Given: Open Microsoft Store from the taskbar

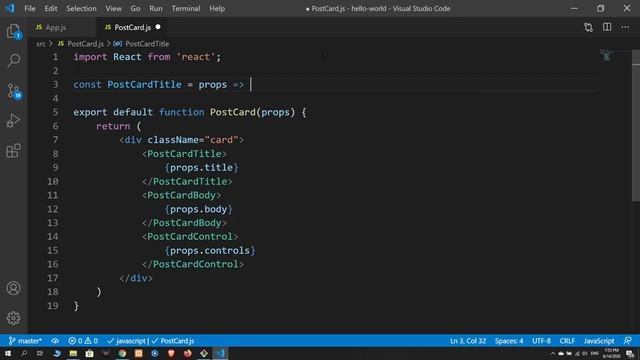Looking at the screenshot, I should (89, 353).
